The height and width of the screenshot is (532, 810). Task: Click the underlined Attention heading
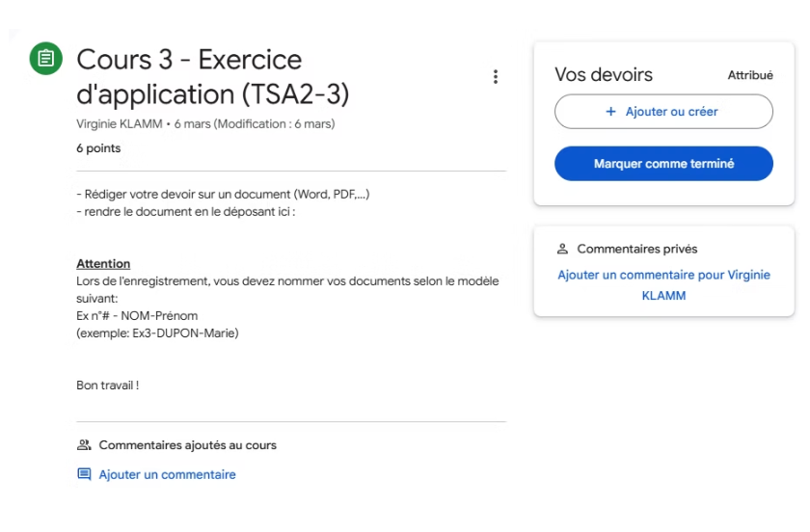(x=103, y=263)
